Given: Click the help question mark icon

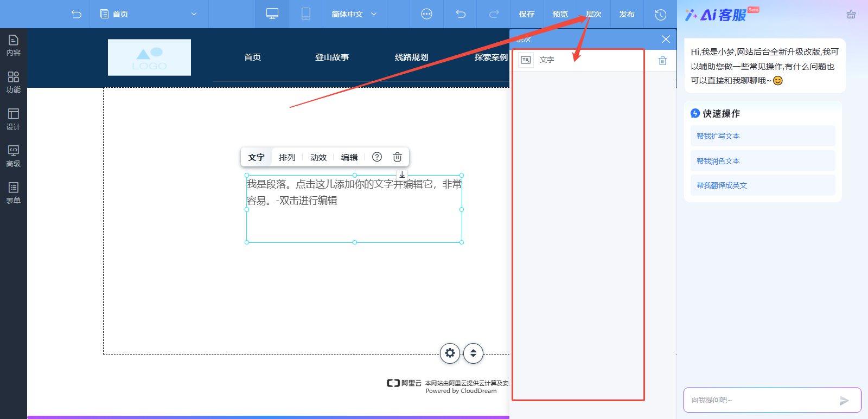Looking at the screenshot, I should (x=377, y=157).
